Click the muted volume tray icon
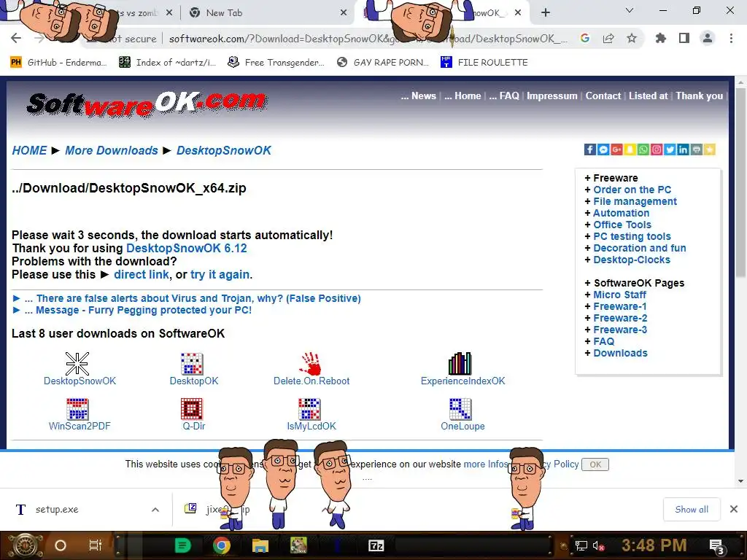Viewport: 747px width, 560px height. 599,545
